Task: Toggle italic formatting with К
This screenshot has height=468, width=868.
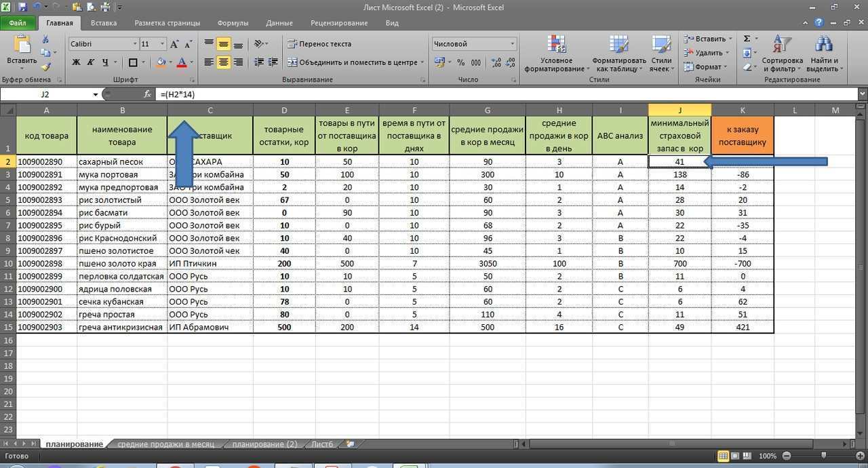Action: [91, 62]
